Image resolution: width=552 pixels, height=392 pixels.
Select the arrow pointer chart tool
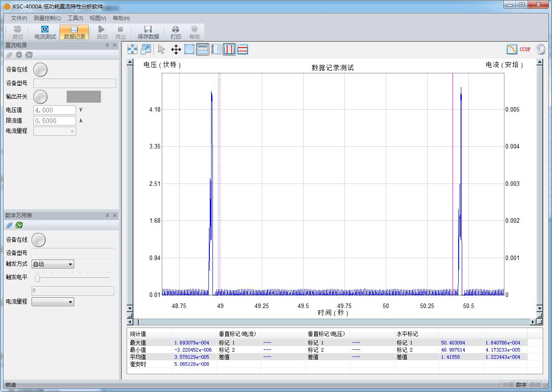click(x=161, y=49)
